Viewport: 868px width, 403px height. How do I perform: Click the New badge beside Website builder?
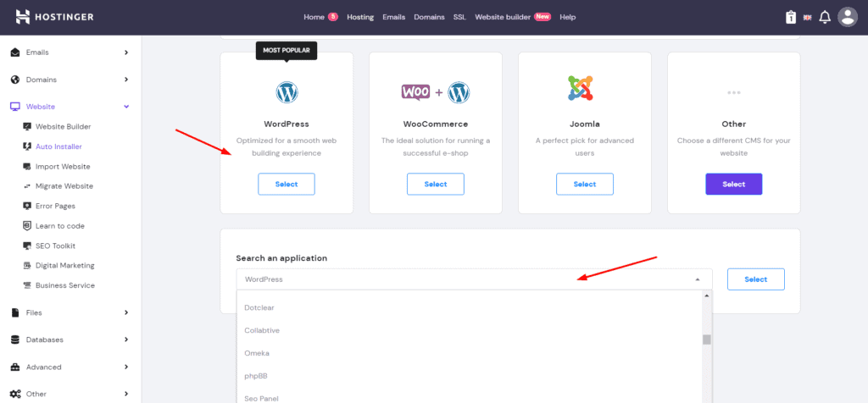[x=542, y=17]
